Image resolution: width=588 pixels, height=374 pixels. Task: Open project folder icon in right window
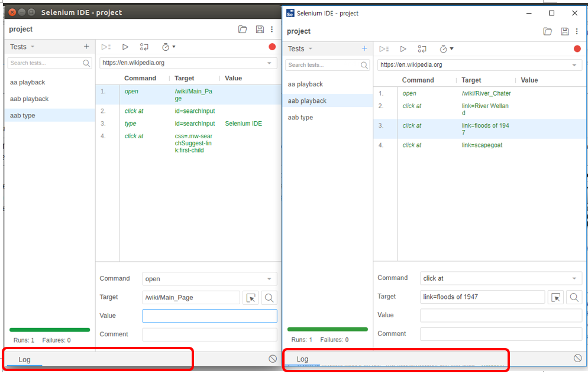[548, 31]
